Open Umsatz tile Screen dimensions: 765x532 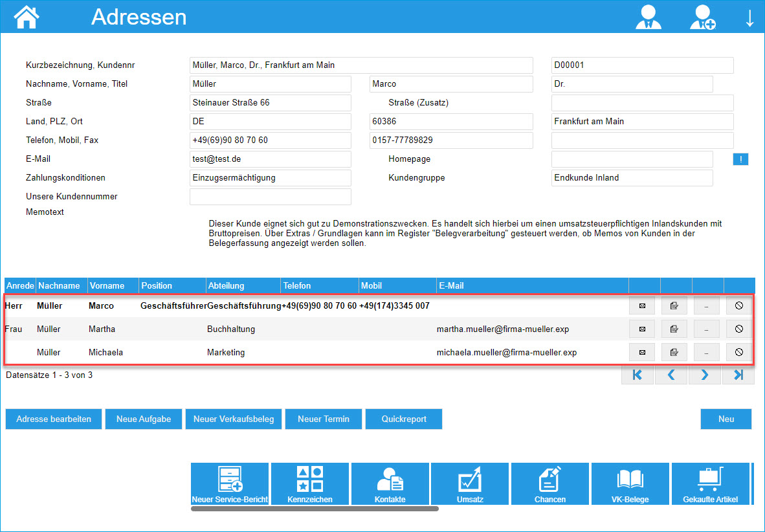pyautogui.click(x=470, y=483)
